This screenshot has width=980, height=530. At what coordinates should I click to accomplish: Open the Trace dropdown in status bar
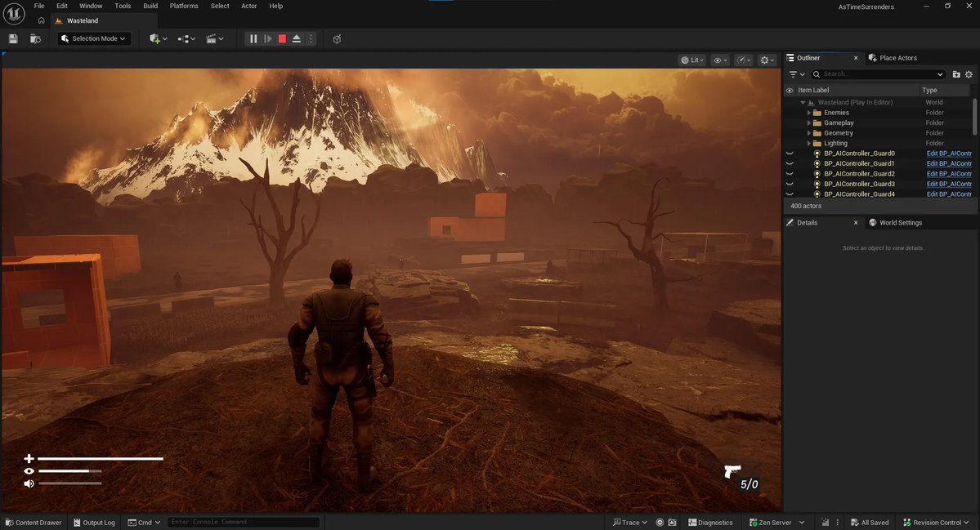coord(630,523)
